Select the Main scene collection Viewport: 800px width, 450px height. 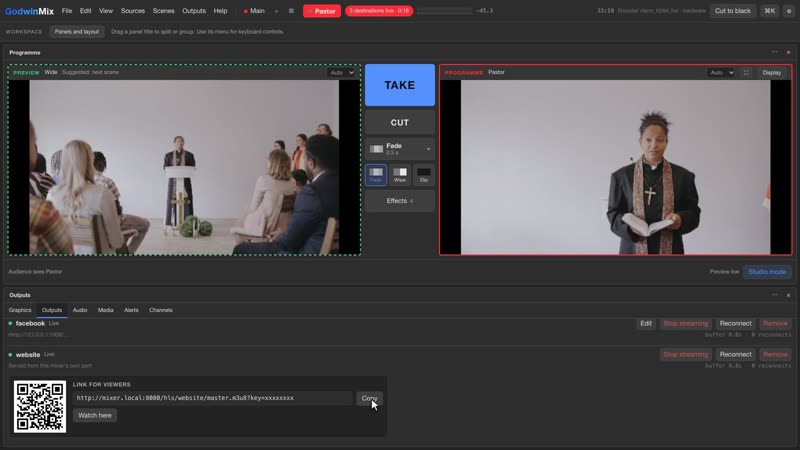(x=254, y=11)
